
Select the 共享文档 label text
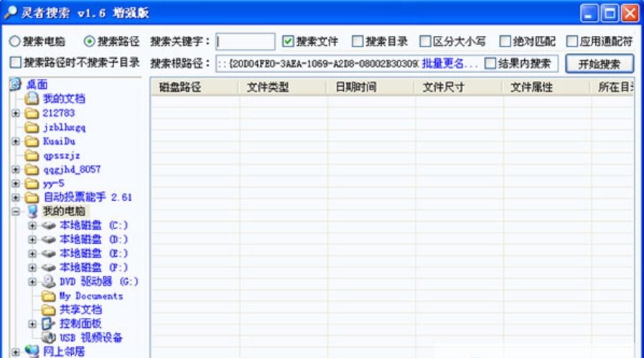(80, 309)
